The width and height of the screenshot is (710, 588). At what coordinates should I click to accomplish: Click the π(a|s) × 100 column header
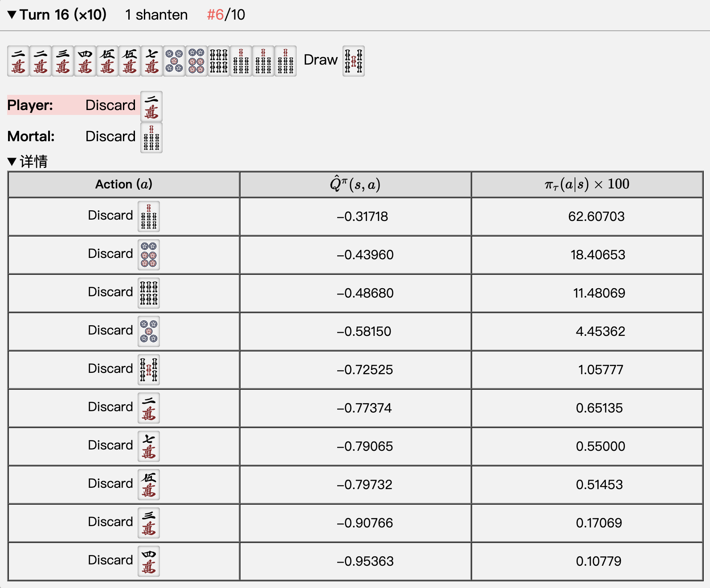click(x=587, y=184)
